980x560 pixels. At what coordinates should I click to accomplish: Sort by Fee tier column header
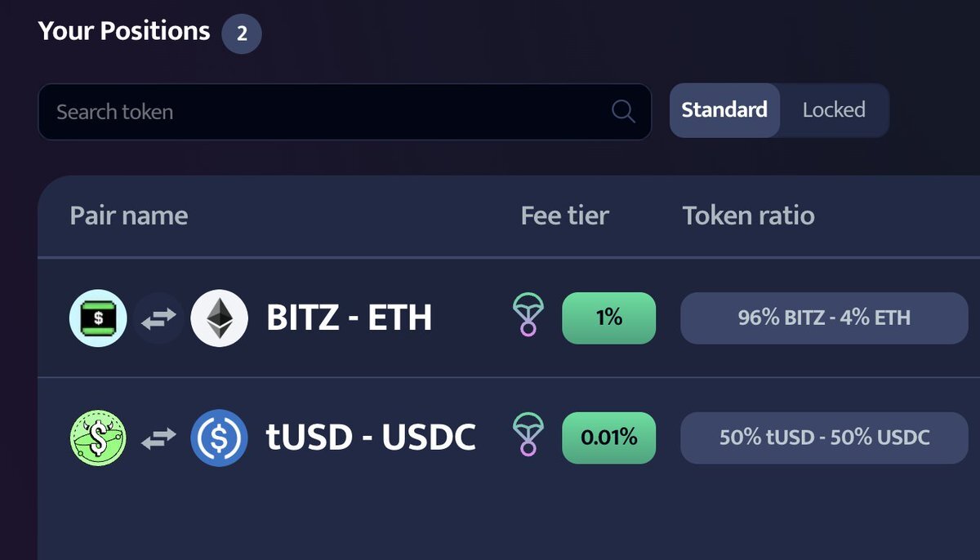point(565,216)
